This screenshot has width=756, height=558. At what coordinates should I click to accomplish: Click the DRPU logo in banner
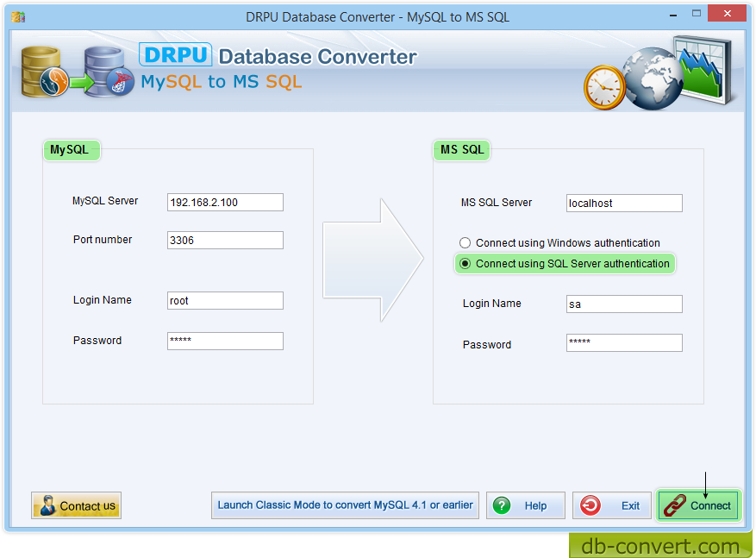(x=176, y=54)
